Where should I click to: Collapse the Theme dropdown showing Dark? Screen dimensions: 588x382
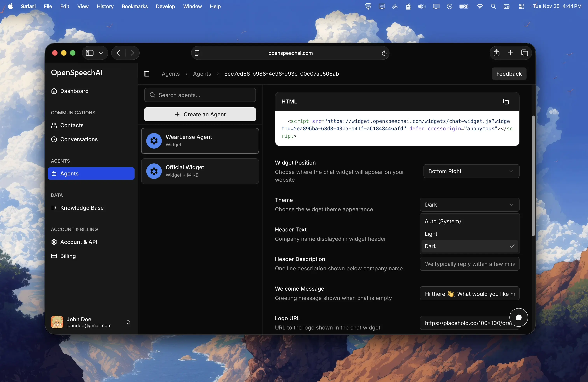469,205
